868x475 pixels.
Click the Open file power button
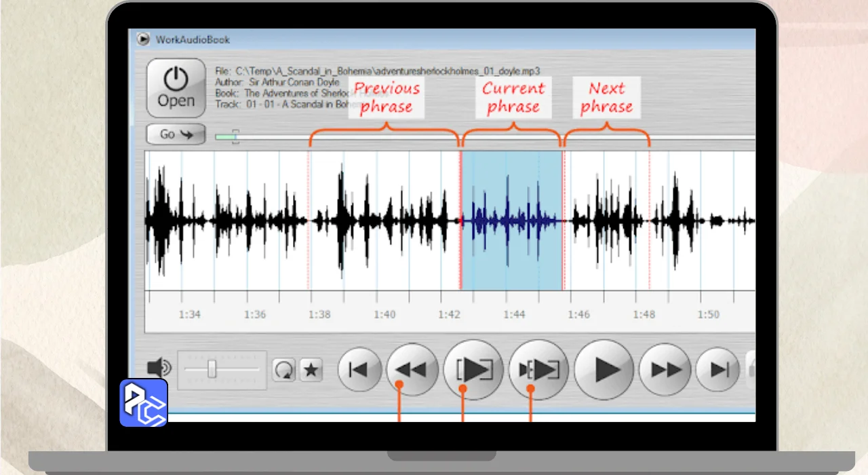[x=176, y=88]
